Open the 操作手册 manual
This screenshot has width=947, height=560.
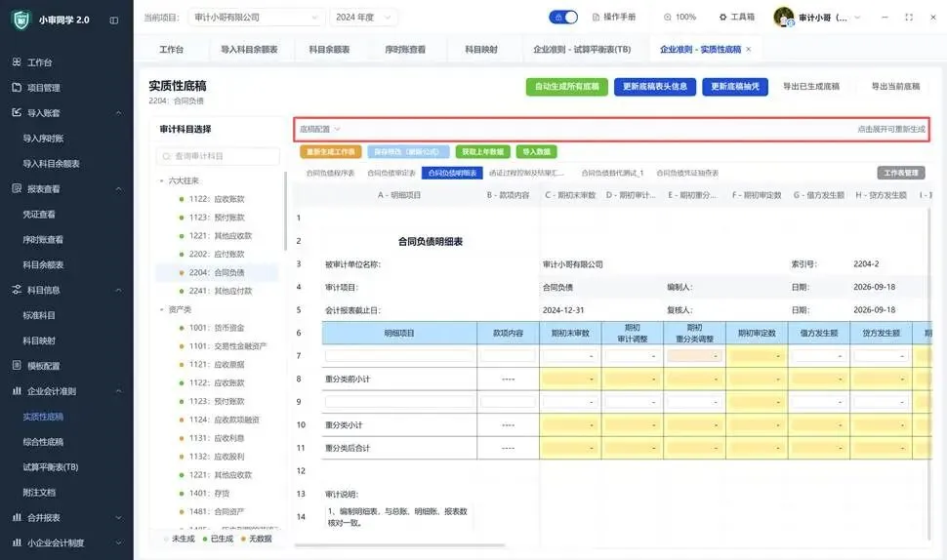(x=614, y=17)
